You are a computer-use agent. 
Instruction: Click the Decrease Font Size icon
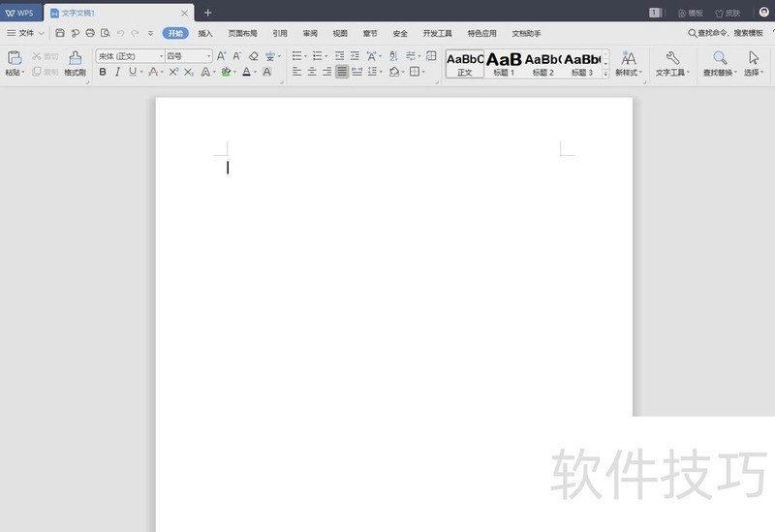237,56
